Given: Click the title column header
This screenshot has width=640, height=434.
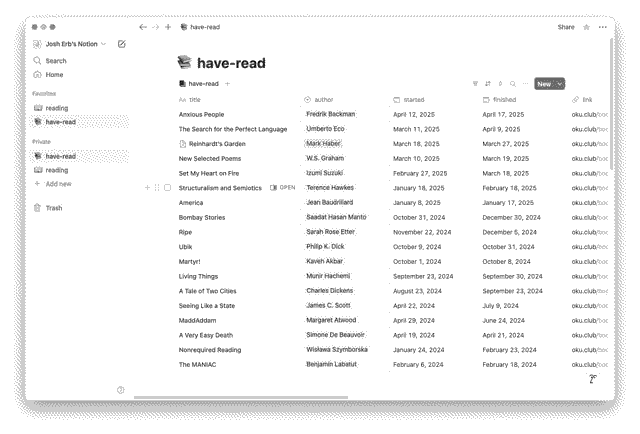Looking at the screenshot, I should pyautogui.click(x=190, y=100).
